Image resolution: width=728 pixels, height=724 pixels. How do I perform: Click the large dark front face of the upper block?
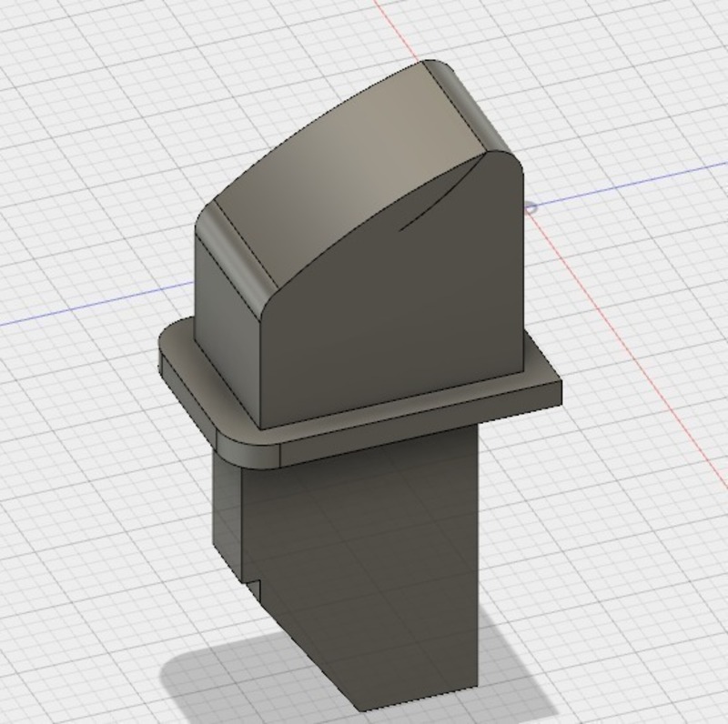point(400,309)
